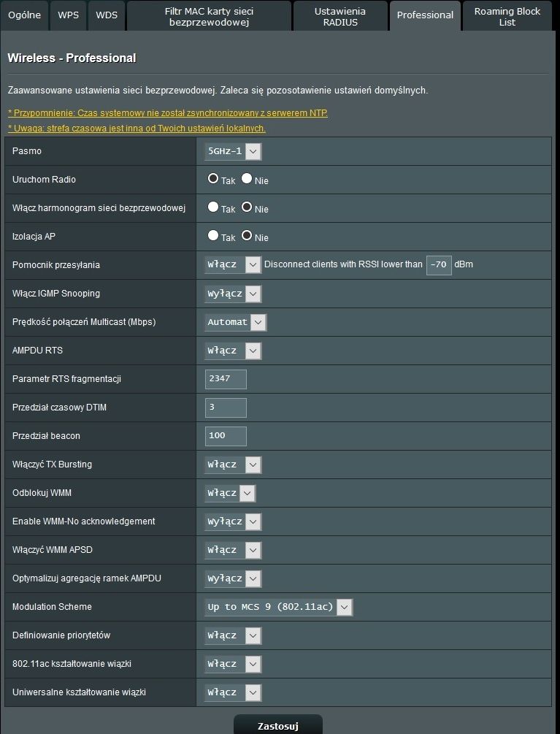Click the RTS fragmentacji value field
The image size is (560, 734).
tap(226, 379)
